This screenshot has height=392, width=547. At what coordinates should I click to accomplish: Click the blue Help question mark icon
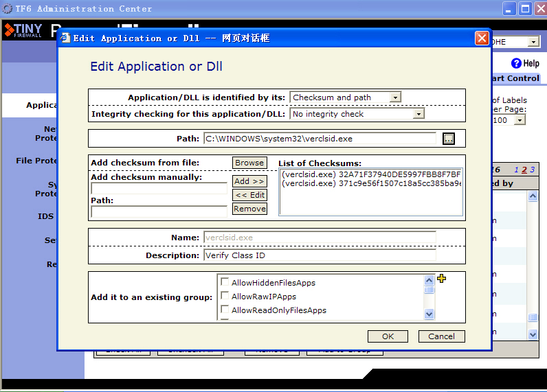(516, 63)
